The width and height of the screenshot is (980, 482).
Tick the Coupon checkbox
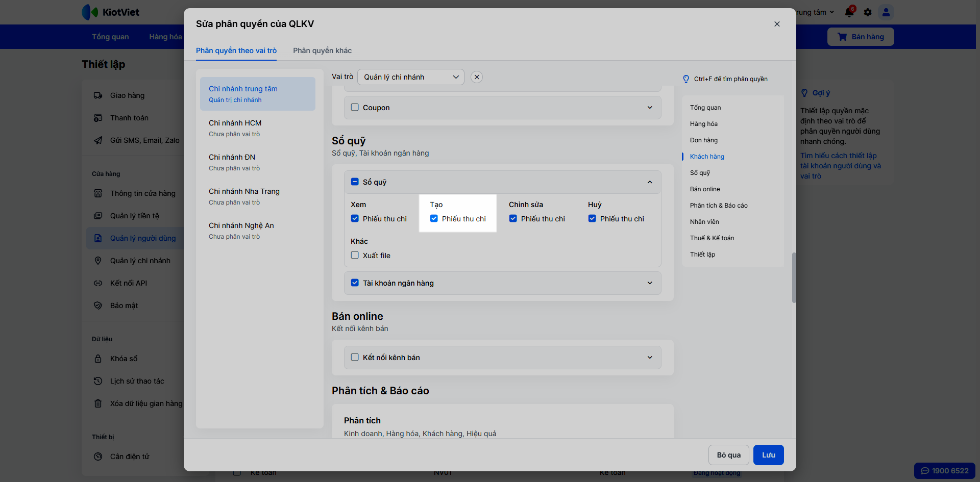click(x=355, y=107)
